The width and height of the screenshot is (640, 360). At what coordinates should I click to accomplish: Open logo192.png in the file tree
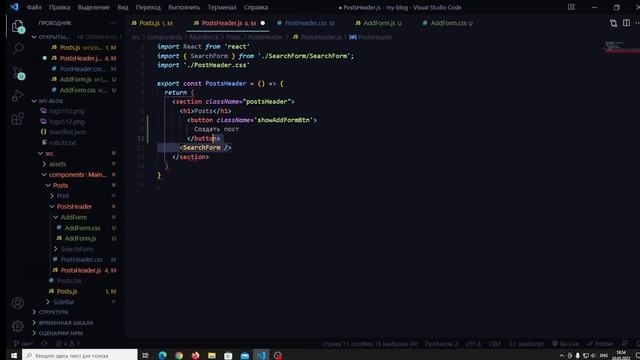67,111
